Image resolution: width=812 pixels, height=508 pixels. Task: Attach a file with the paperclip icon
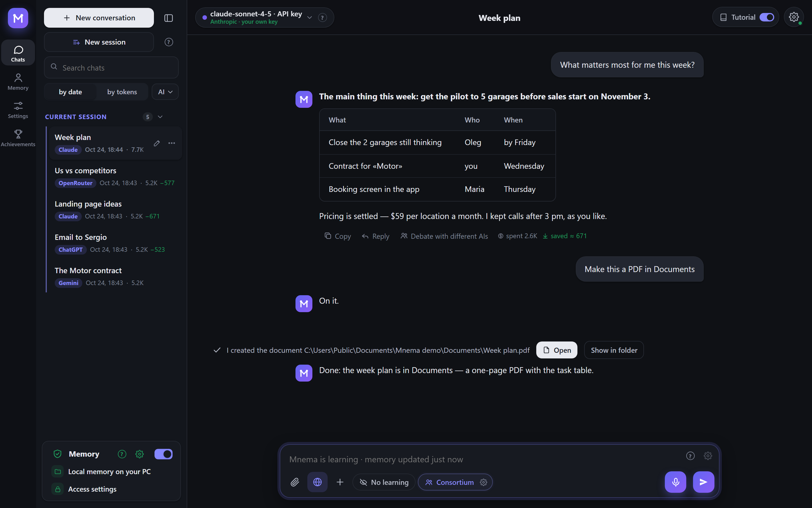(x=295, y=482)
